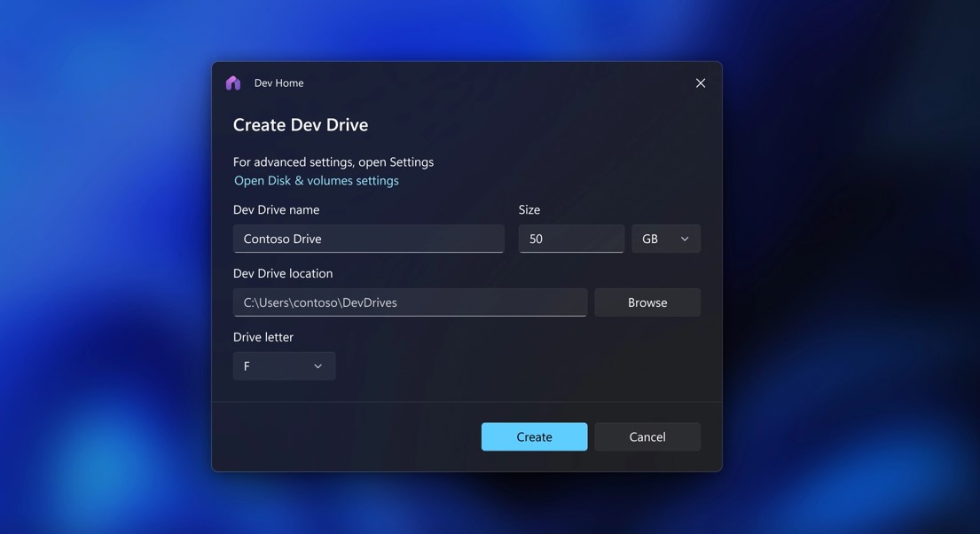The image size is (980, 534).
Task: Click the Dev Drive location label
Action: pos(282,272)
